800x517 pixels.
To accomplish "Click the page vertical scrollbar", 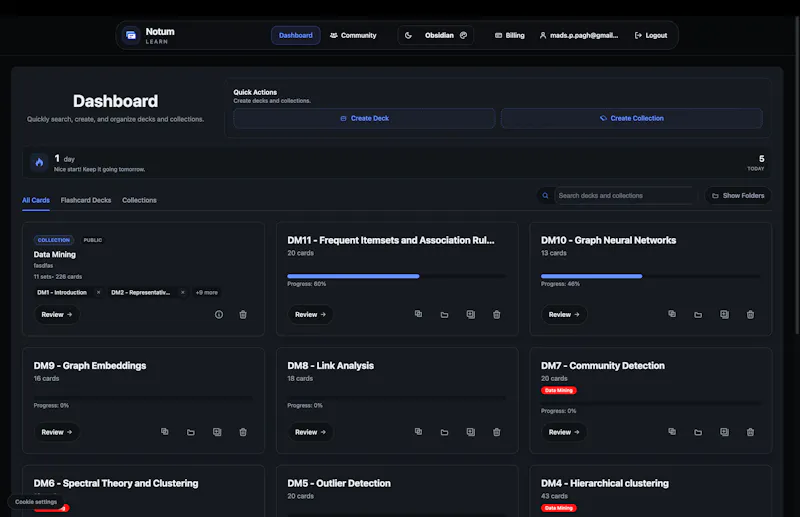I will 797,174.
